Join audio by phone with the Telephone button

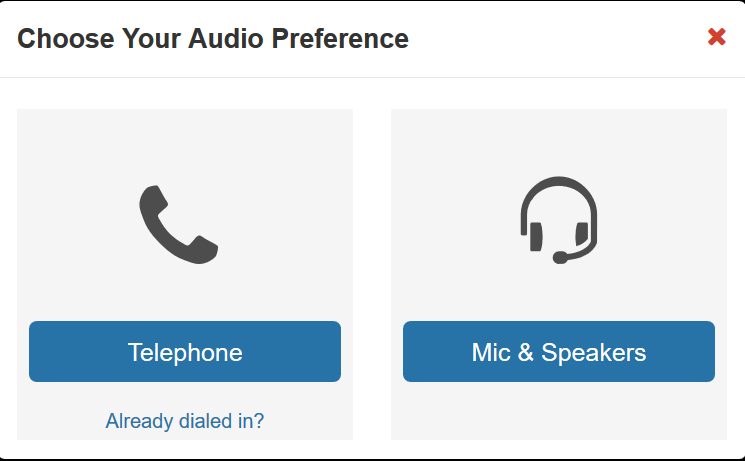pyautogui.click(x=185, y=352)
